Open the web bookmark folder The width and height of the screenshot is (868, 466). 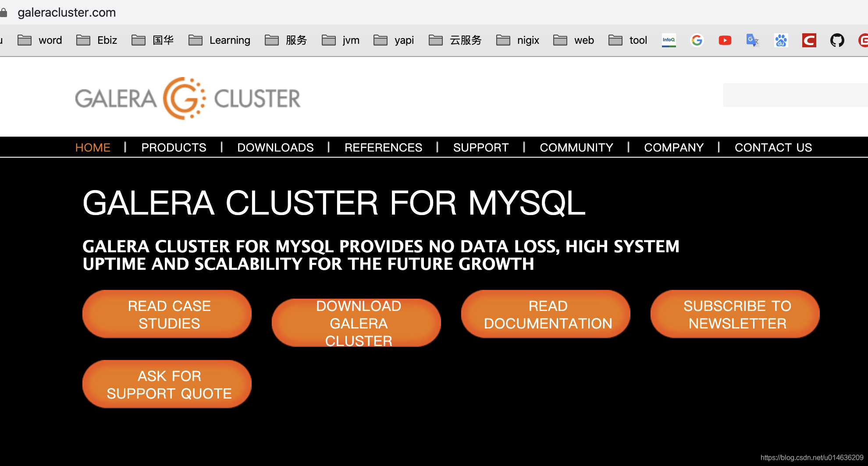pyautogui.click(x=574, y=40)
